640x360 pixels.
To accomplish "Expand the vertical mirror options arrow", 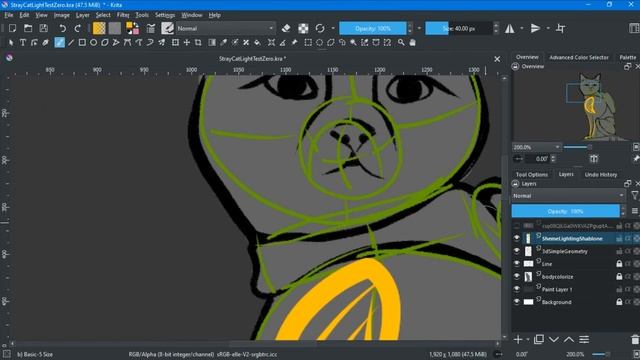I will coord(548,28).
